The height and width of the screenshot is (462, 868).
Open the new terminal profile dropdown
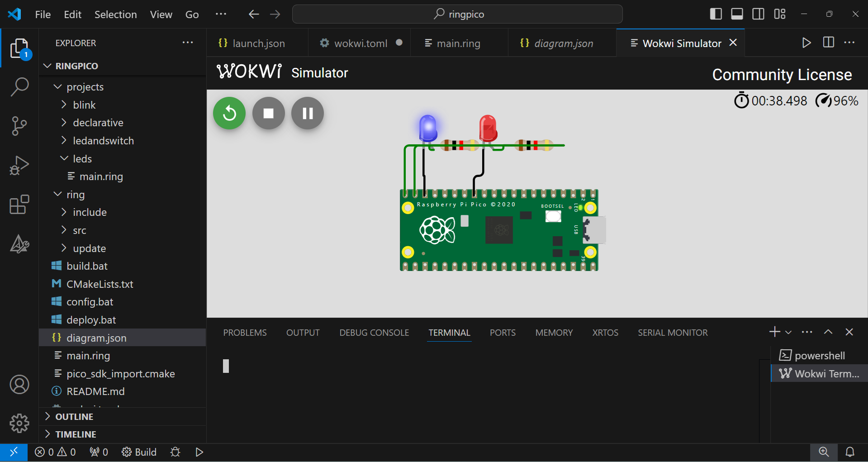(788, 333)
